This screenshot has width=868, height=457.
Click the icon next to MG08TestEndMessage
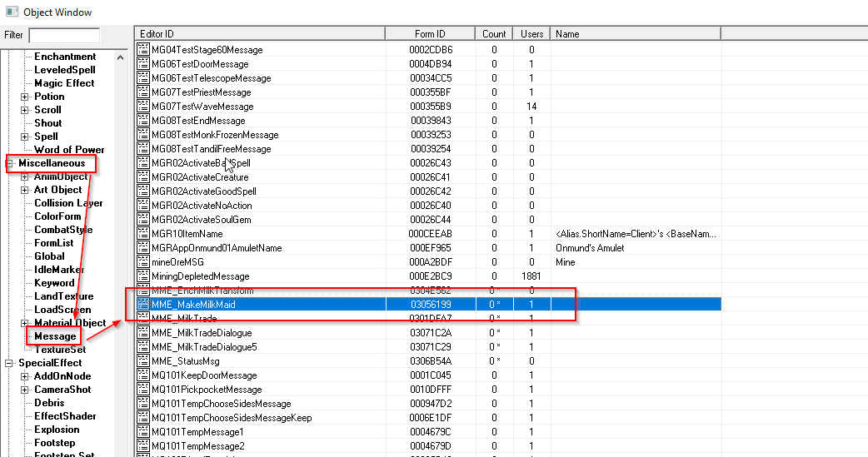pos(143,120)
